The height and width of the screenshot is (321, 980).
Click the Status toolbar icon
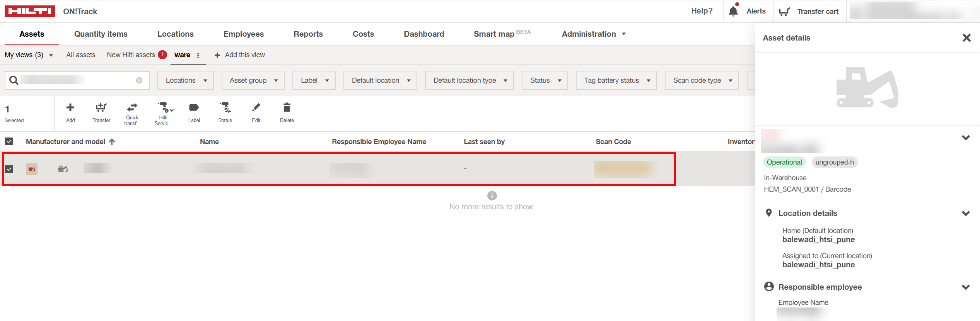[x=225, y=108]
